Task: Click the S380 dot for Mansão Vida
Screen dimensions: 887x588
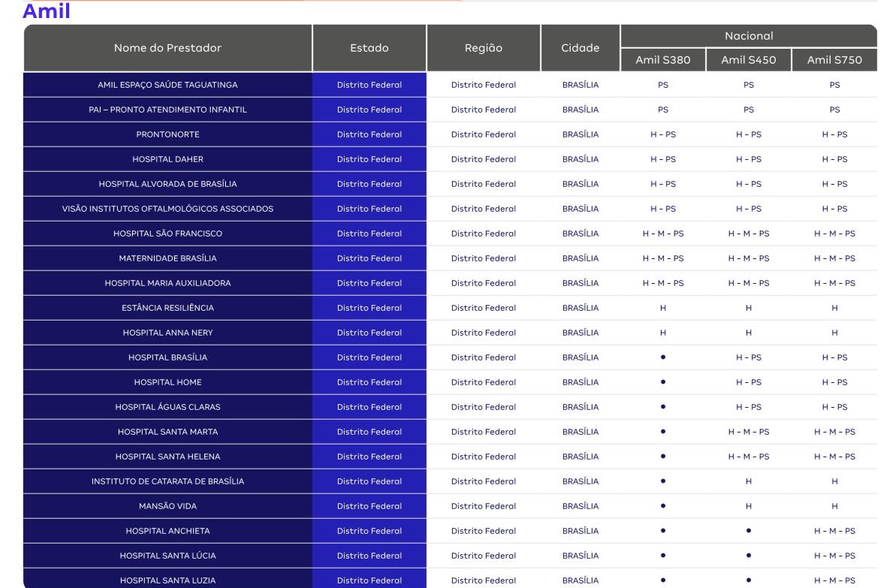Action: pos(663,506)
